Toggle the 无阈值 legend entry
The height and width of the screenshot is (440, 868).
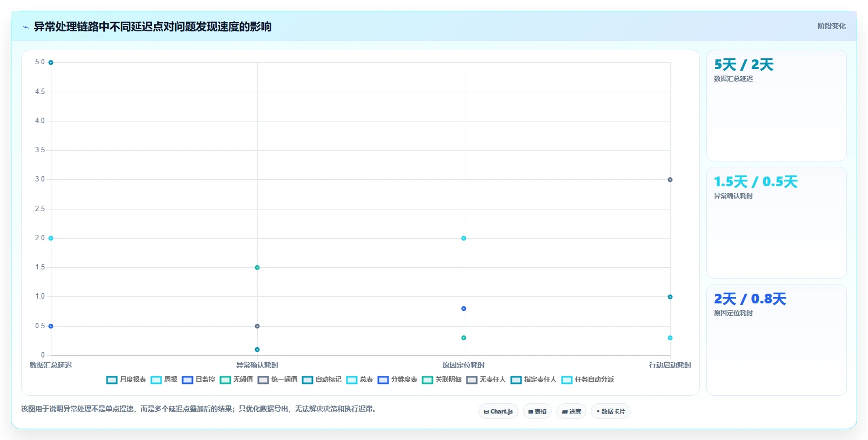pyautogui.click(x=237, y=380)
